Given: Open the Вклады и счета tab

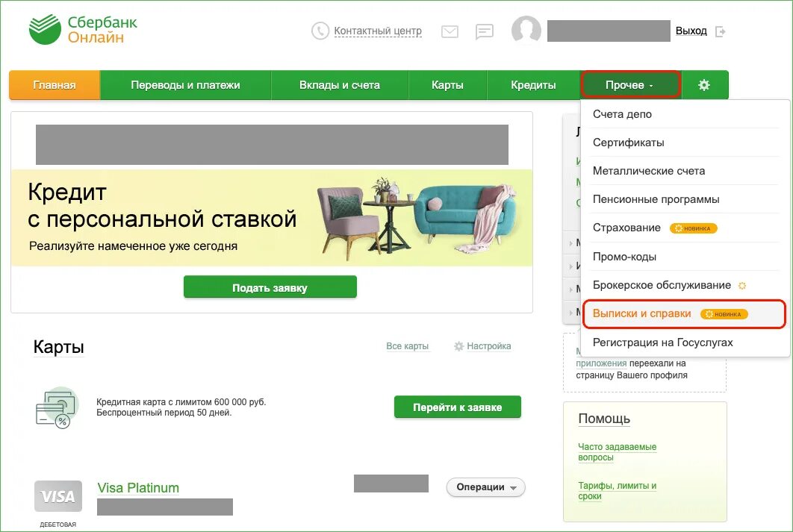Looking at the screenshot, I should click(340, 85).
